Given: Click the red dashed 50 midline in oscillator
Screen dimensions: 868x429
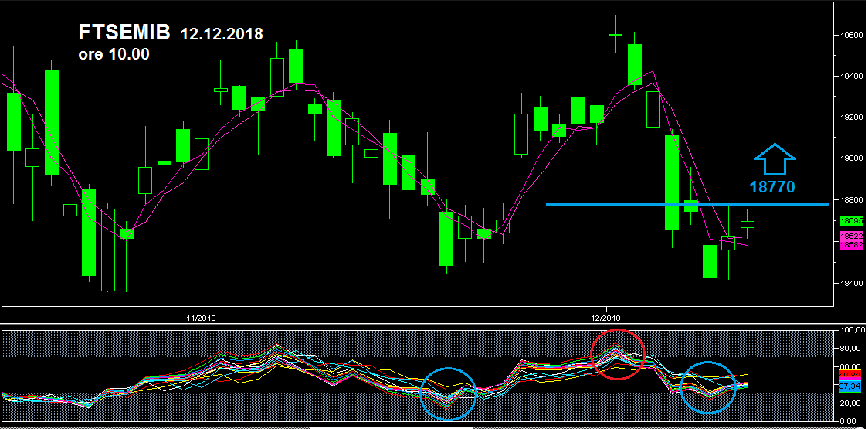Looking at the screenshot, I should 417,376.
